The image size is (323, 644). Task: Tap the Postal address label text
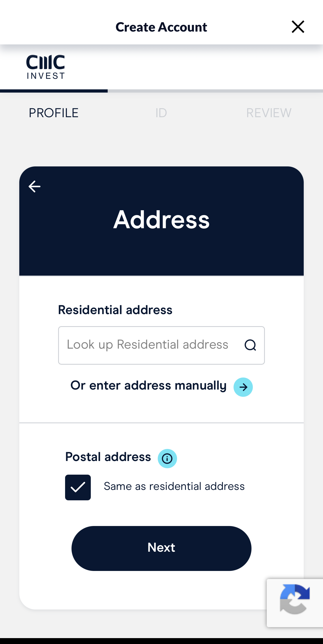point(108,457)
